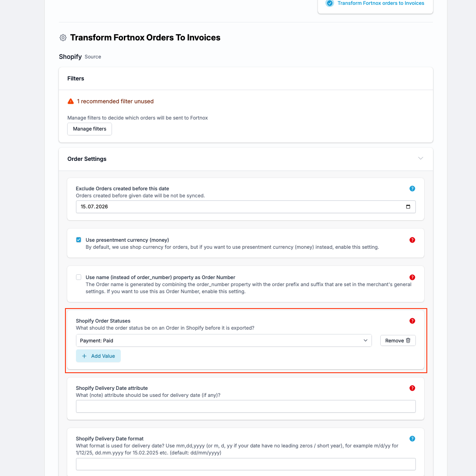The image size is (476, 476).
Task: Click the Manage filters button
Action: tap(90, 129)
